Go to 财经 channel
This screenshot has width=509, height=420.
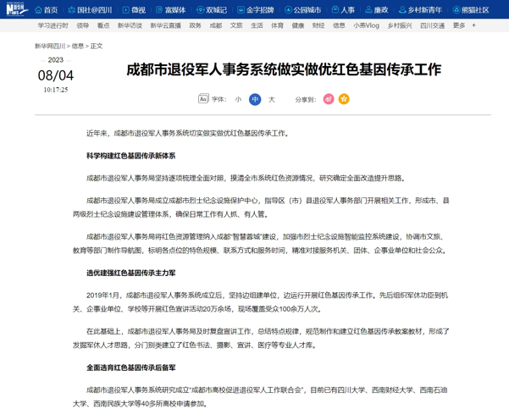tap(318, 25)
